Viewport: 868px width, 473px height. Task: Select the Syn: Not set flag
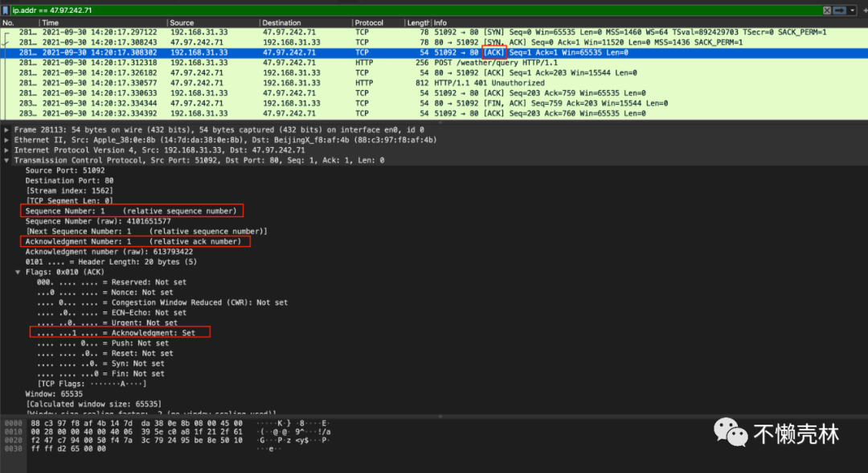coord(100,364)
